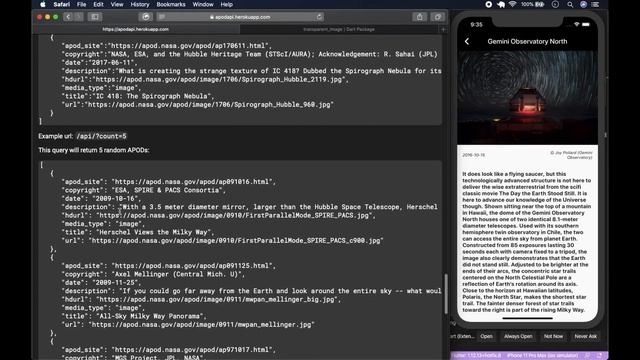Click the Open button below simulator
Viewport: 640px width, 360px height.
486,336
